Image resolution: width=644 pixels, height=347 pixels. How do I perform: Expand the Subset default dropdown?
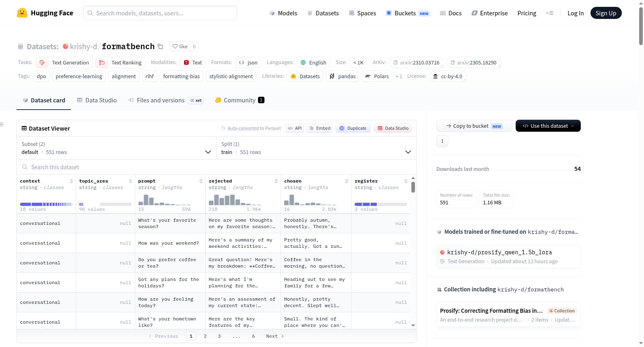[116, 148]
